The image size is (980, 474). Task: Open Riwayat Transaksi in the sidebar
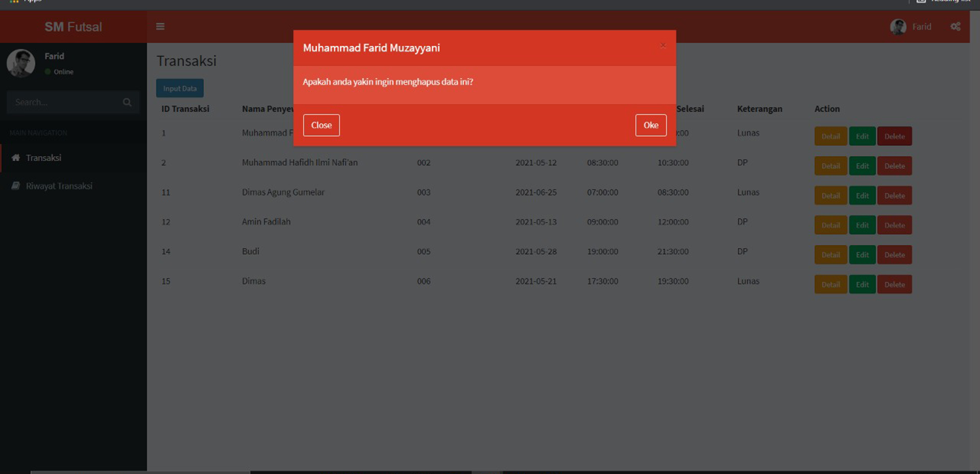coord(73,186)
